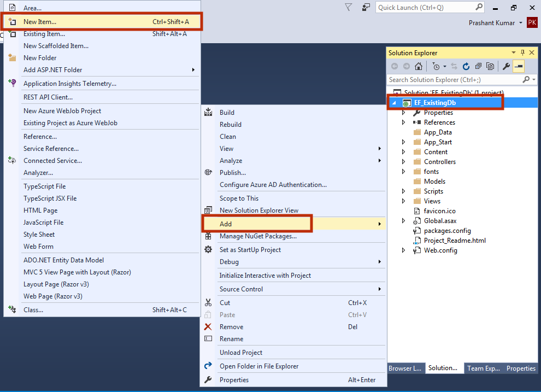Open the search options dropdown in Solution Explorer
Viewport: 541px width, 392px height.
click(534, 80)
